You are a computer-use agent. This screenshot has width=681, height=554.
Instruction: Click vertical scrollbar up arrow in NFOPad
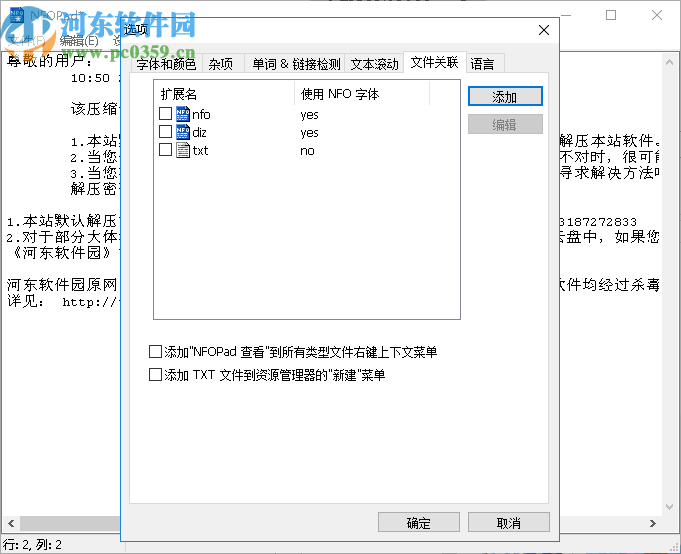[x=669, y=63]
